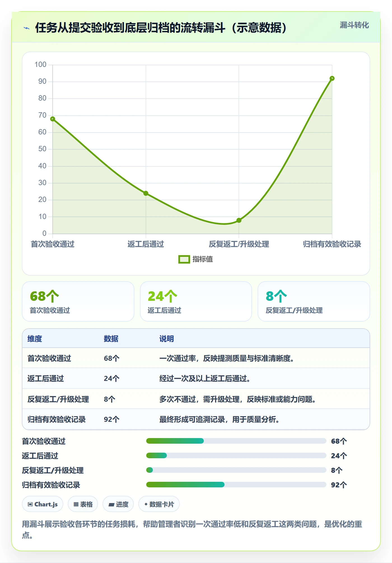Click the 92个 progress bar value
Screen dimensions: 392x563
click(x=339, y=485)
